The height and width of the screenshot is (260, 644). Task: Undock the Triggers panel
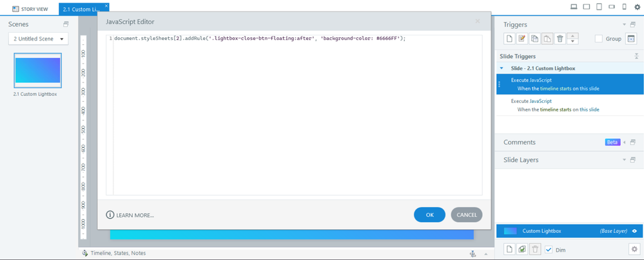(633, 24)
